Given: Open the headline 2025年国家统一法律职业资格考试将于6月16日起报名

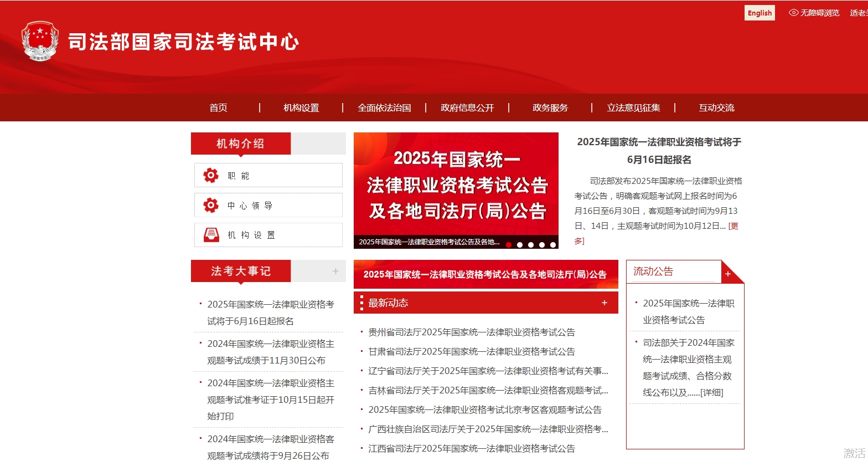Looking at the screenshot, I should coord(659,151).
